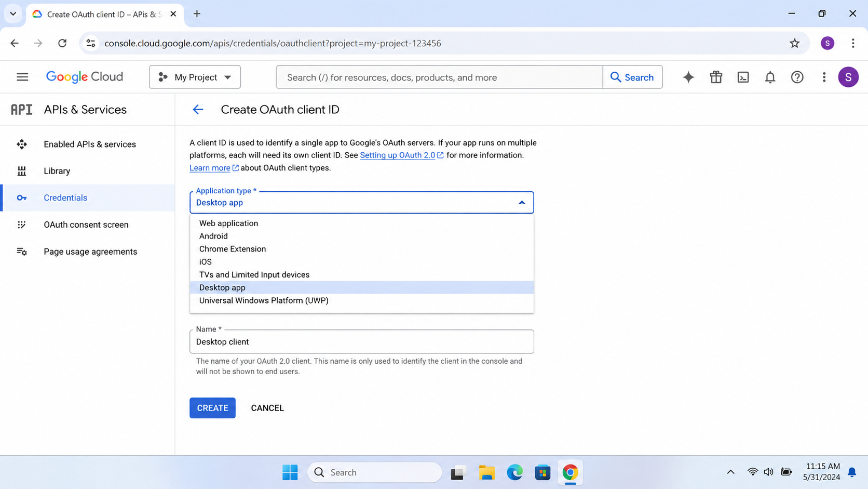The image size is (868, 489).
Task: Go back with the blue arrow beside page title
Action: coord(198,110)
